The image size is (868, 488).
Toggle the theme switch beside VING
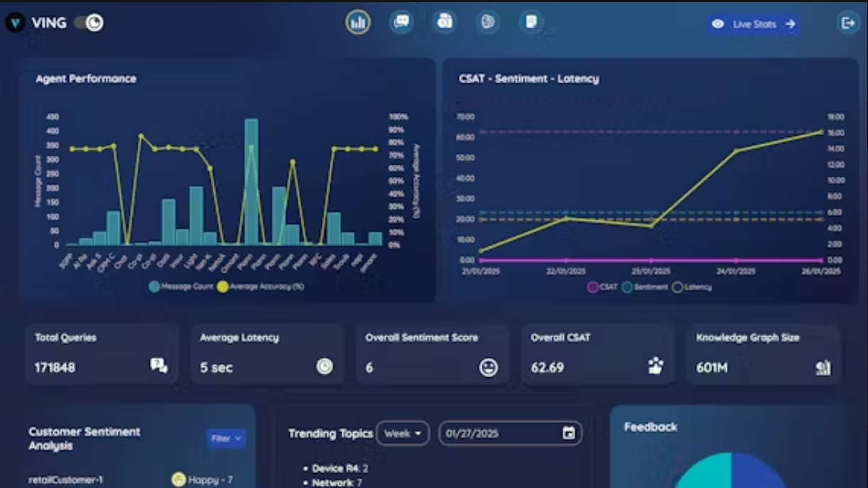pyautogui.click(x=88, y=23)
